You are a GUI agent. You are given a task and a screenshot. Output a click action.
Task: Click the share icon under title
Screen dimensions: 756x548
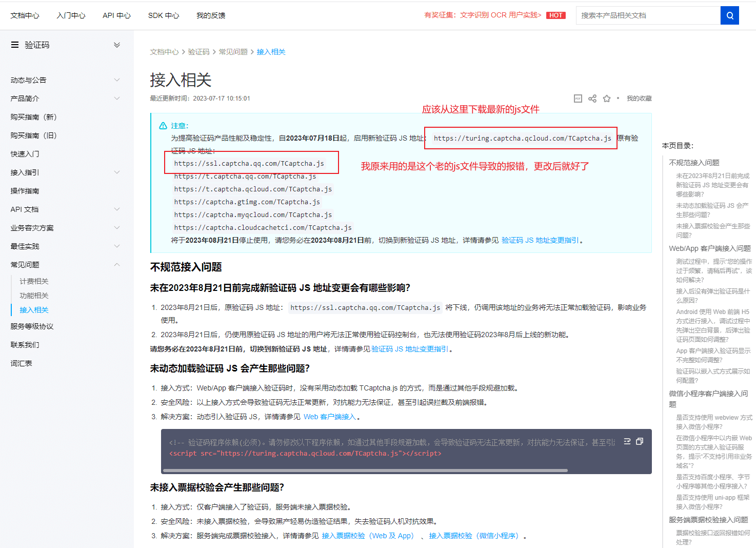coord(592,99)
